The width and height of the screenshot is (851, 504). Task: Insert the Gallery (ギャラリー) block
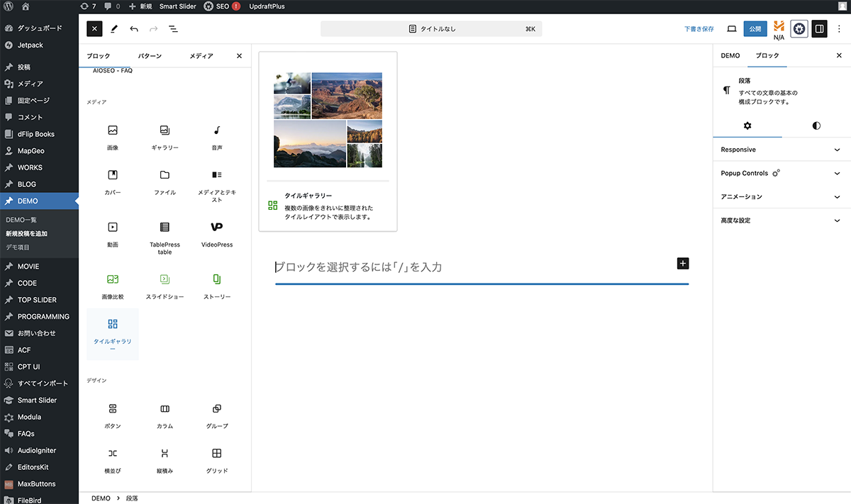coord(165,137)
